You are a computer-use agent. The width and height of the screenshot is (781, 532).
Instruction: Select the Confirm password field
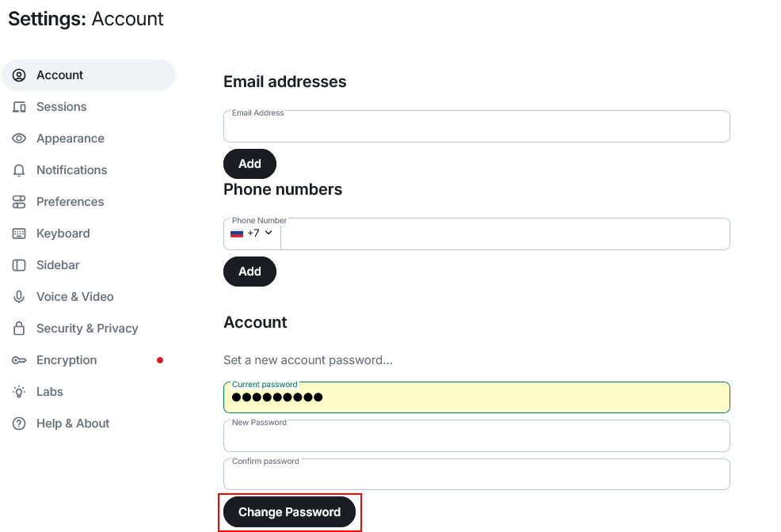coord(476,476)
